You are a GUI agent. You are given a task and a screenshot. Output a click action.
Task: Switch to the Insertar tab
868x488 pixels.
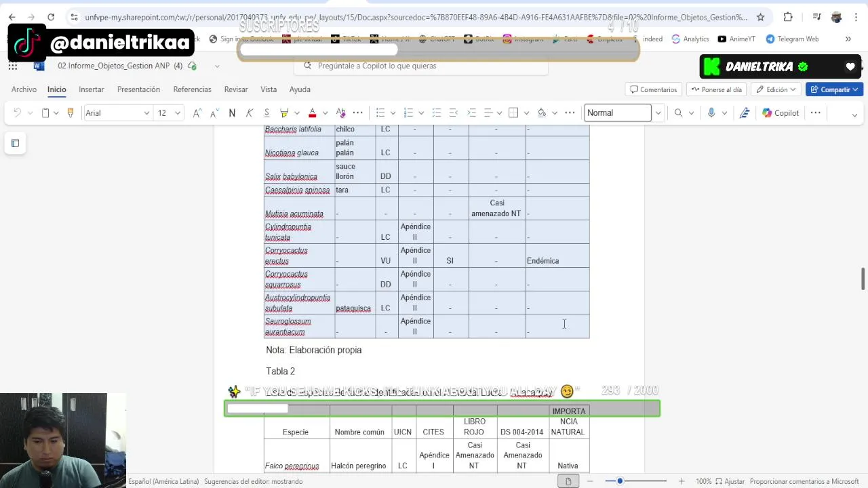92,89
